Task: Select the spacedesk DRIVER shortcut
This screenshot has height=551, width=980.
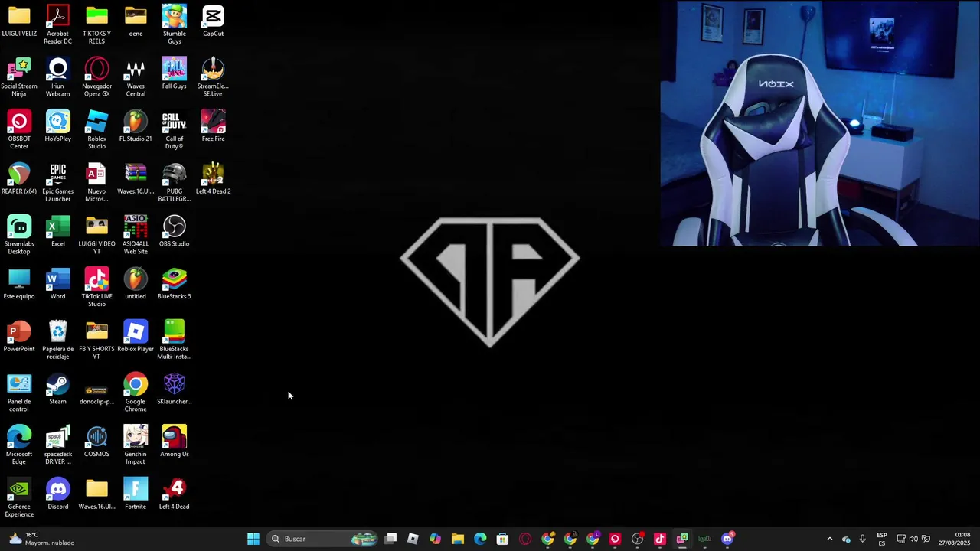Action: click(x=57, y=445)
